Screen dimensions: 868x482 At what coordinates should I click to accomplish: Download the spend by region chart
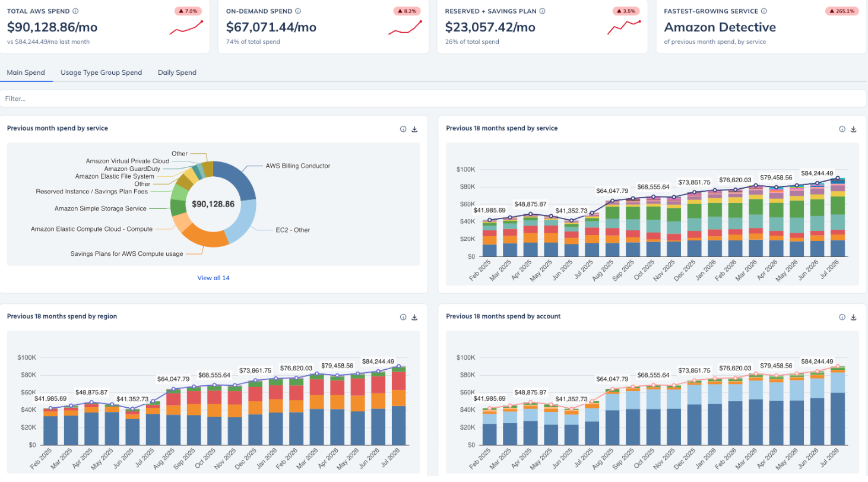(x=414, y=317)
